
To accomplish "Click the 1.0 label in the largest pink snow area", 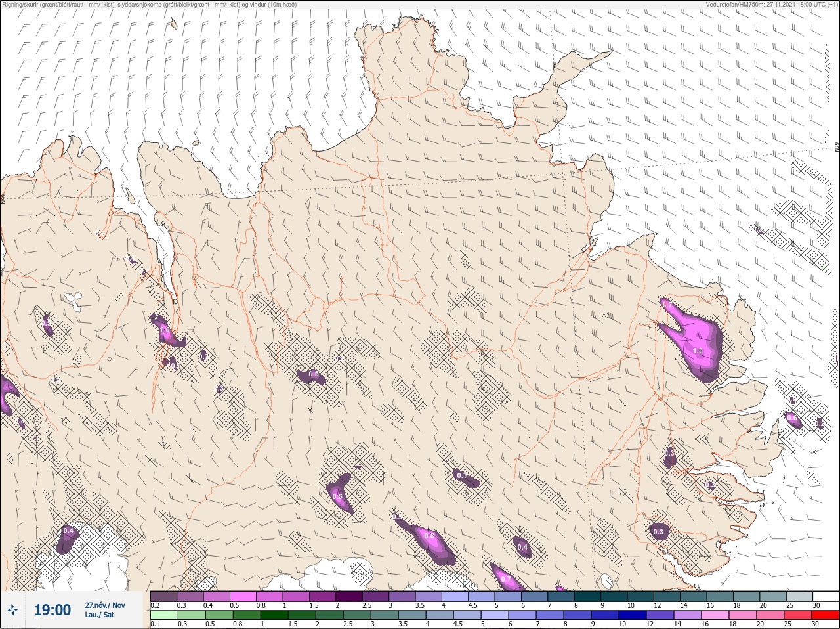I will 698,351.
